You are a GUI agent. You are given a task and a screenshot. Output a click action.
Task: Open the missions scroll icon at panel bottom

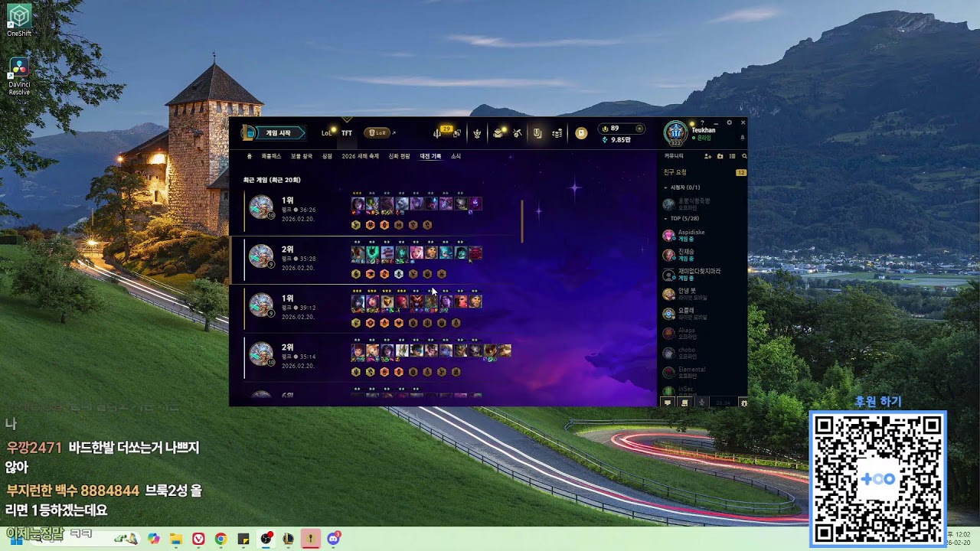click(x=684, y=403)
